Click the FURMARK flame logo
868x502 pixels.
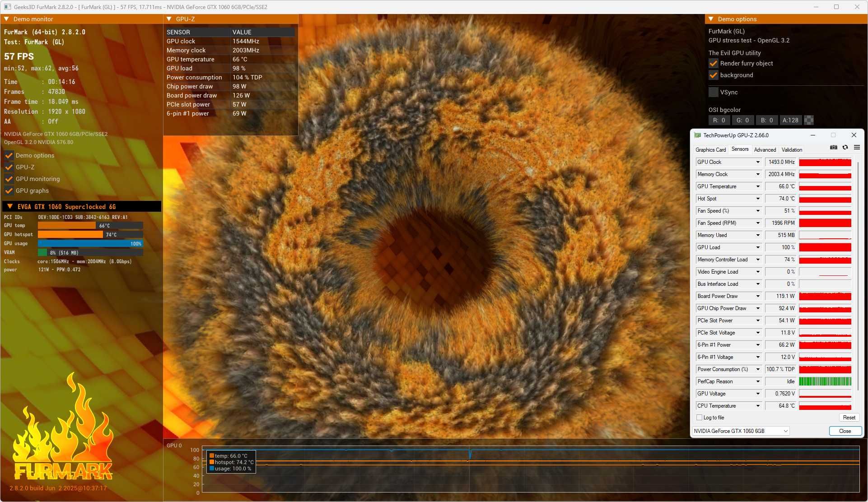pos(63,427)
